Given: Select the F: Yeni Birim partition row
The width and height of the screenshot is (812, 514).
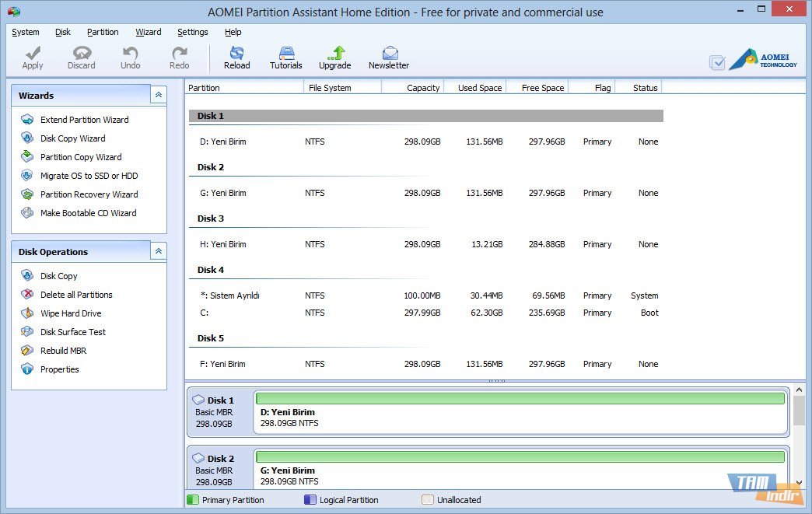Looking at the screenshot, I should [x=426, y=364].
